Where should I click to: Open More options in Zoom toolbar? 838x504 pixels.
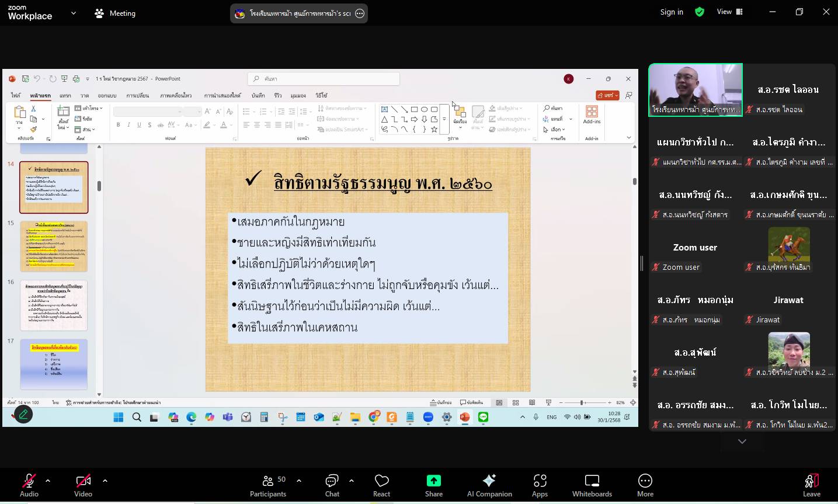pos(645,485)
